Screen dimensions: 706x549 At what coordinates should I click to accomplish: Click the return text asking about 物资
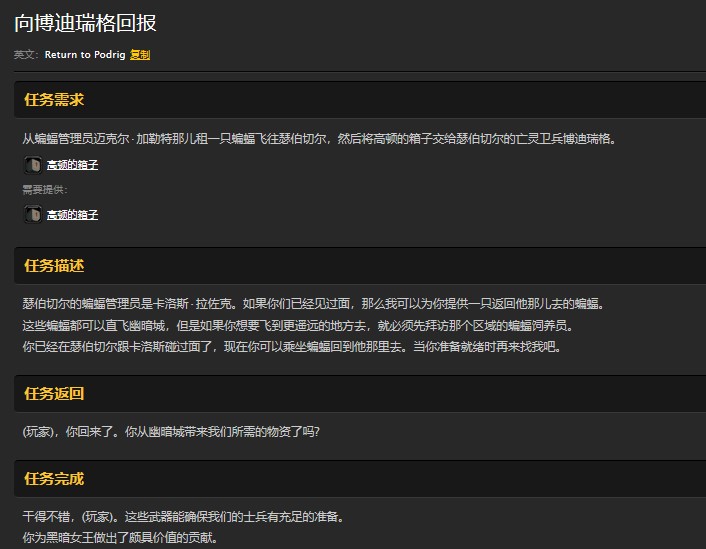coord(171,432)
